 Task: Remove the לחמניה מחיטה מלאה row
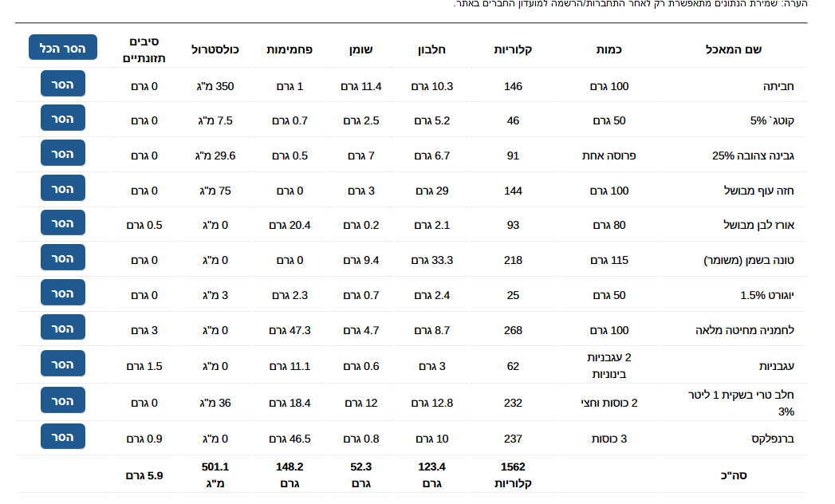(63, 328)
